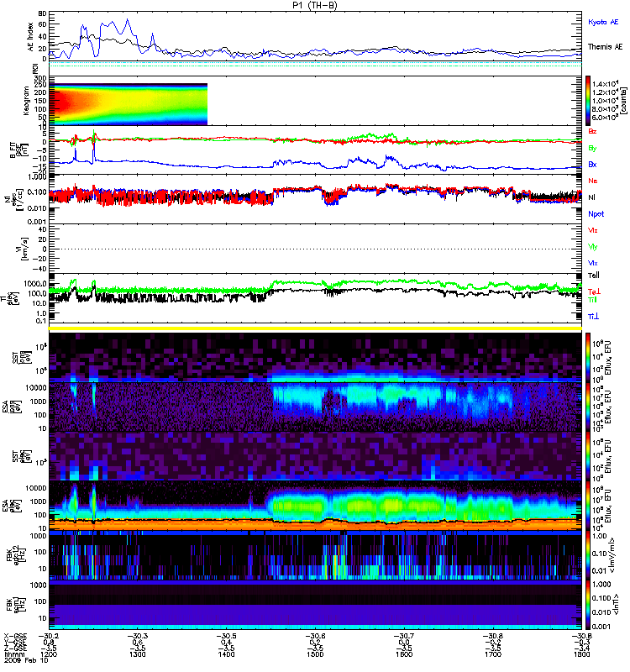
Task: Click the ESA ions Eflux color bar
Action: (588, 407)
